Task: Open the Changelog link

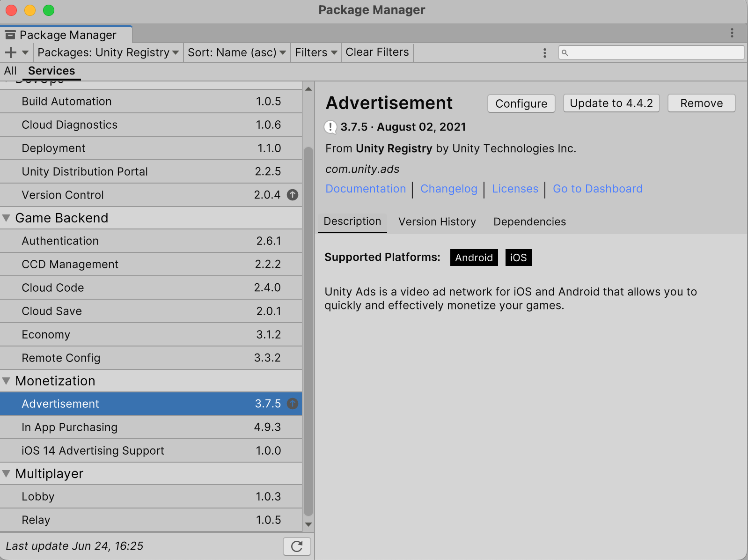Action: (x=449, y=189)
